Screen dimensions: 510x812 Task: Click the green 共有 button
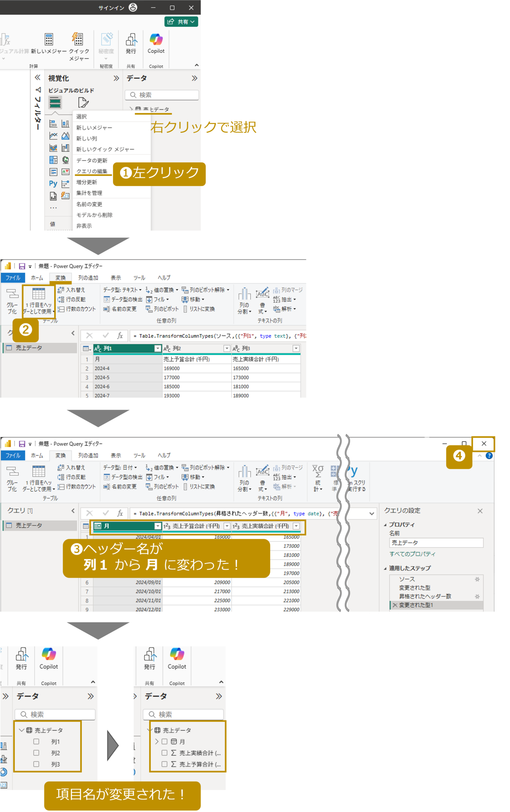[x=181, y=22]
